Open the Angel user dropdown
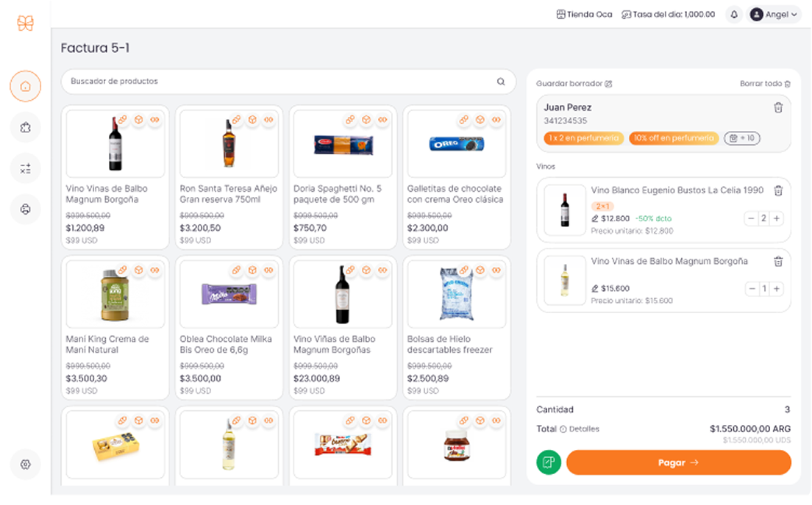Image resolution: width=812 pixels, height=505 pixels. click(x=774, y=15)
